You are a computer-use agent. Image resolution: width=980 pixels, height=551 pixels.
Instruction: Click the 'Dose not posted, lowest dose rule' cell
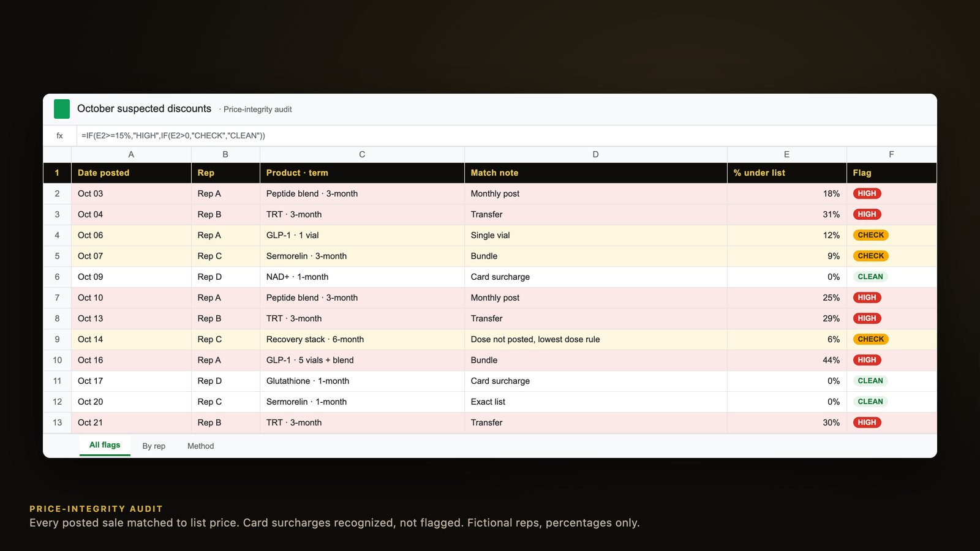[x=595, y=339]
